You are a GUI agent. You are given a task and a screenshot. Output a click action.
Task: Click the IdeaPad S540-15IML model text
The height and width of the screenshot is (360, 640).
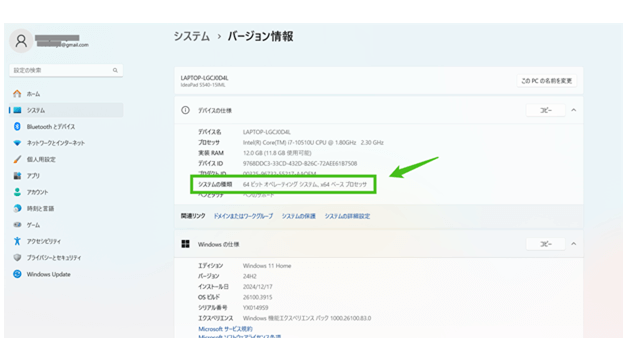(x=203, y=85)
